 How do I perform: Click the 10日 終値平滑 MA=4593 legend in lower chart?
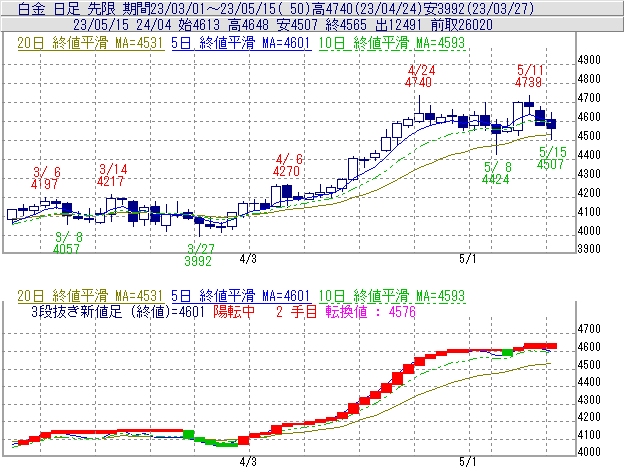pos(392,296)
